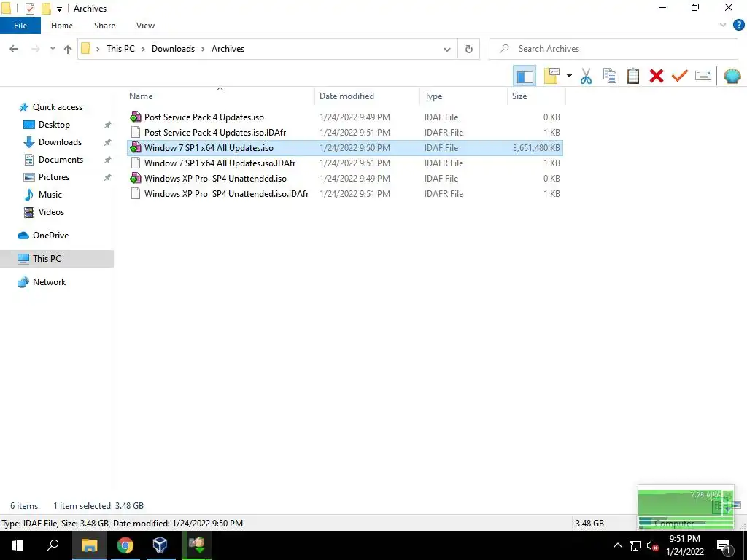The image size is (747, 560).
Task: Select Post Service Pack 4 Updates.iso.IDAfr file
Action: point(345,133)
